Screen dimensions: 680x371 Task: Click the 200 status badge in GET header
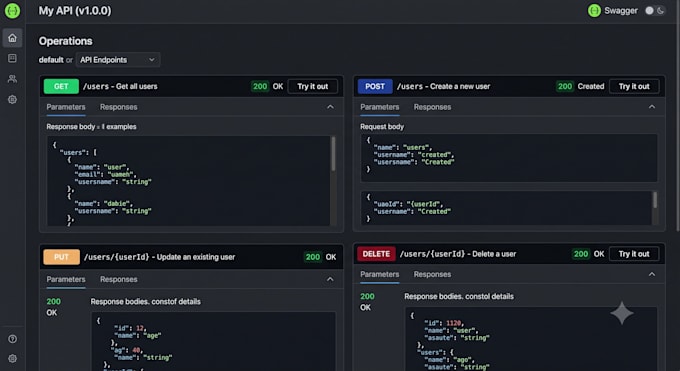(260, 86)
